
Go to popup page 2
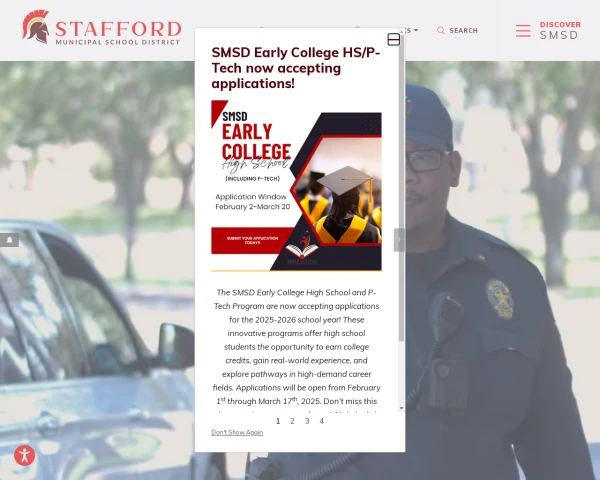click(x=292, y=421)
